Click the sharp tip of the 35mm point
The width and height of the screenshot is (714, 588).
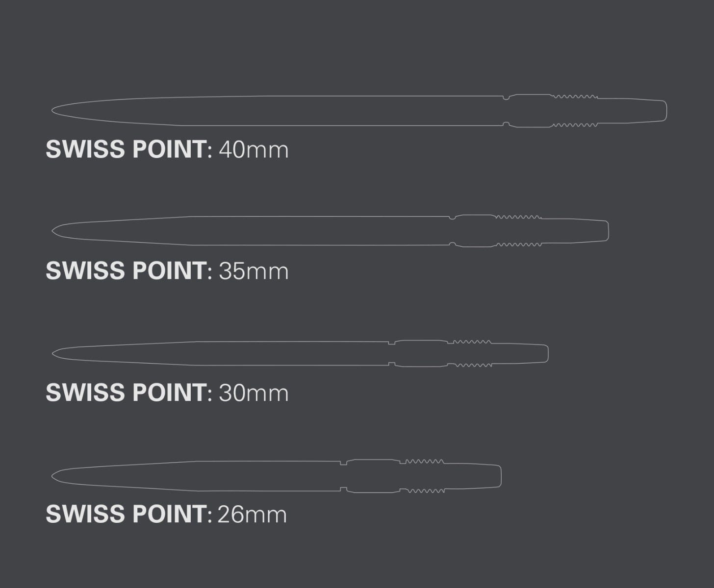point(54,231)
